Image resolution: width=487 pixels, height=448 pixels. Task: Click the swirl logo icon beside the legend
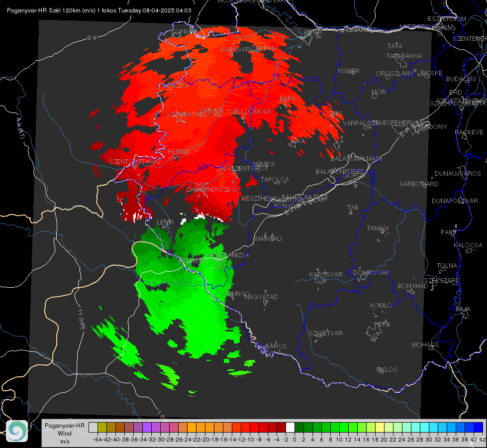coord(17,431)
